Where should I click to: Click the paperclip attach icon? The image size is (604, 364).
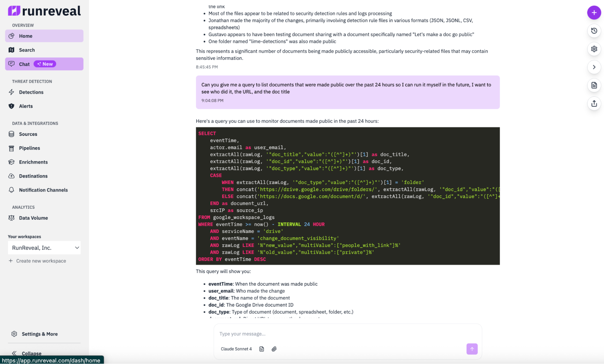pyautogui.click(x=274, y=349)
